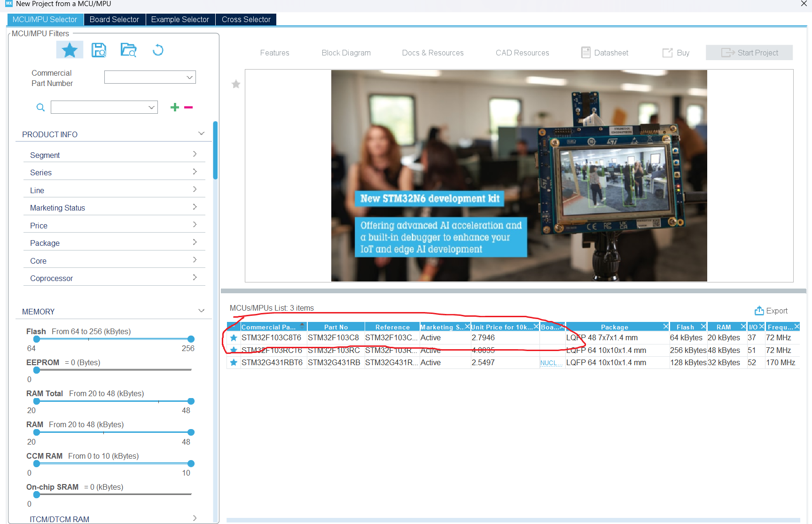
Task: Click the green plus filter icon
Action: [175, 107]
